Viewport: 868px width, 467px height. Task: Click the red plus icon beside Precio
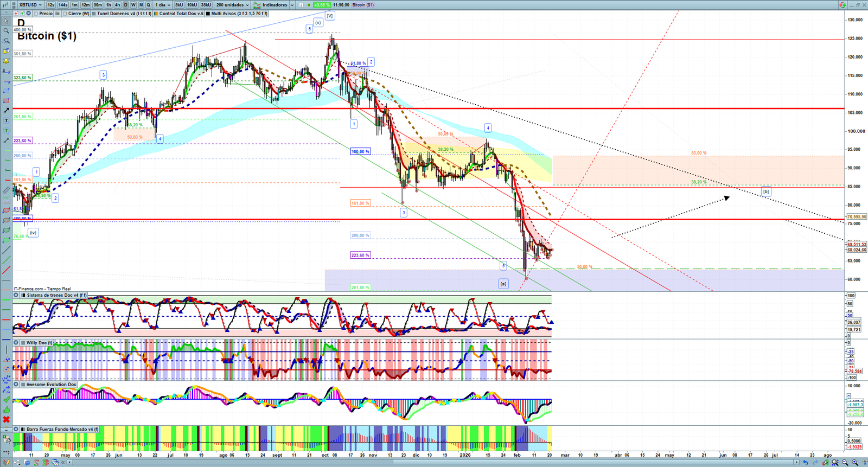pos(16,14)
